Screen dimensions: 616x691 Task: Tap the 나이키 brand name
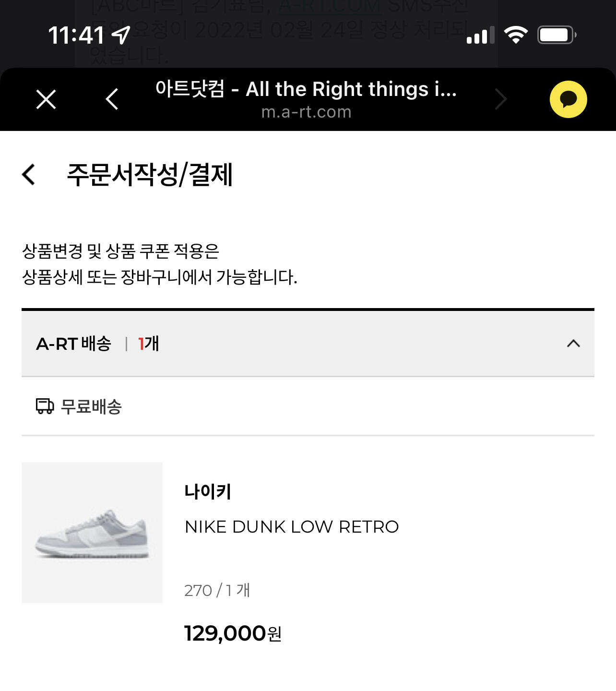(208, 491)
